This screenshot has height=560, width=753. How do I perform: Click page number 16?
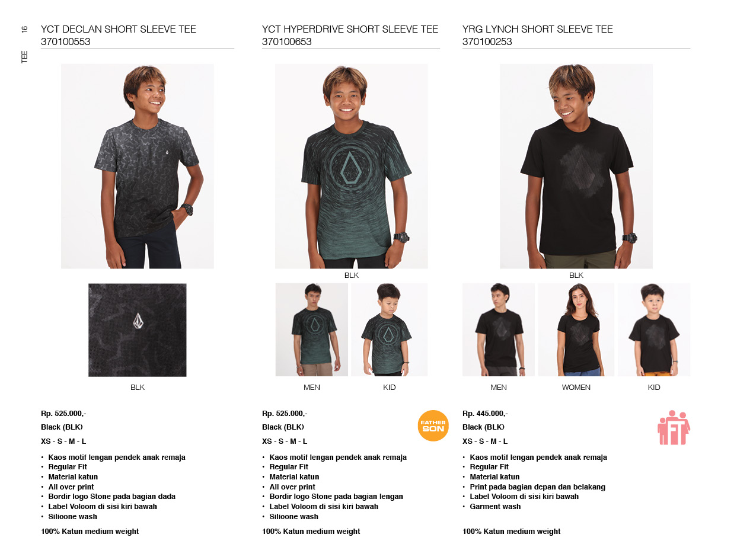(x=24, y=29)
